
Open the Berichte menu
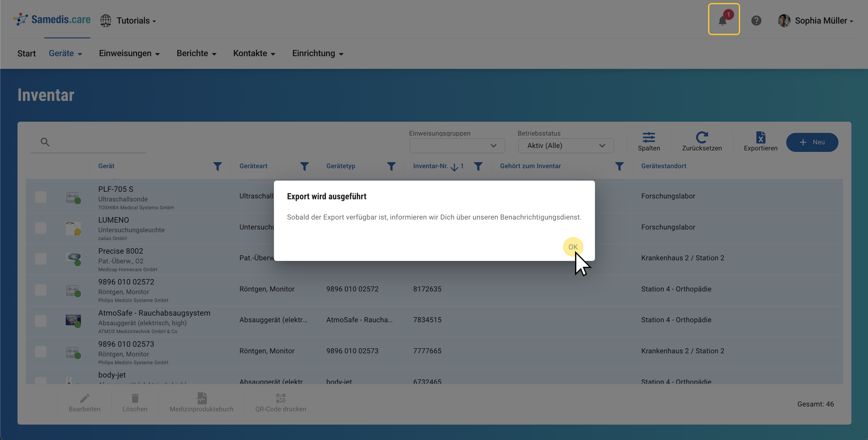coord(196,53)
